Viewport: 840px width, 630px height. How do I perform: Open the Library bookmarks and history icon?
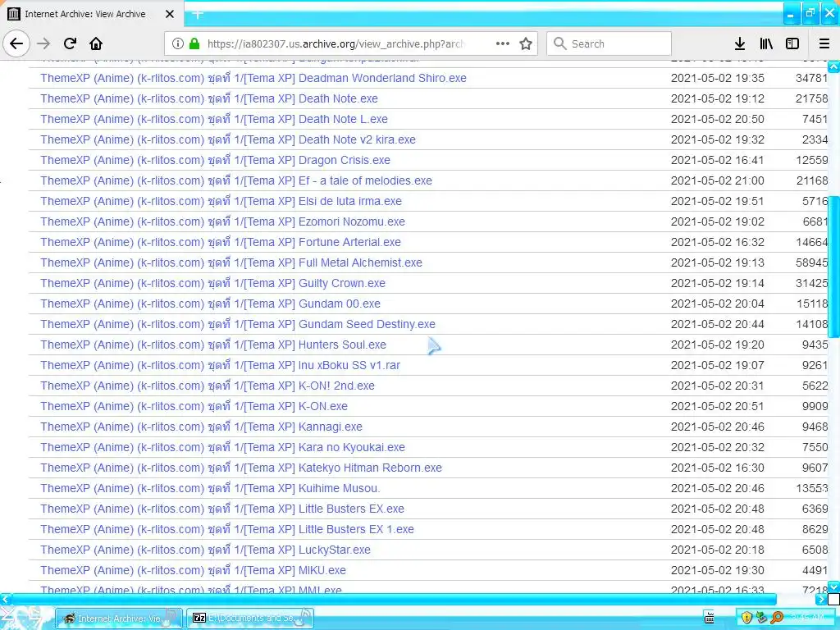[766, 43]
